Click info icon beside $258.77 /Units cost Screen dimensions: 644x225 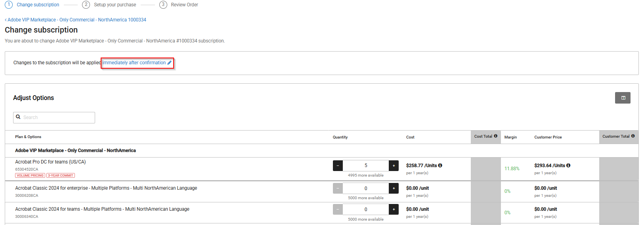(x=440, y=165)
